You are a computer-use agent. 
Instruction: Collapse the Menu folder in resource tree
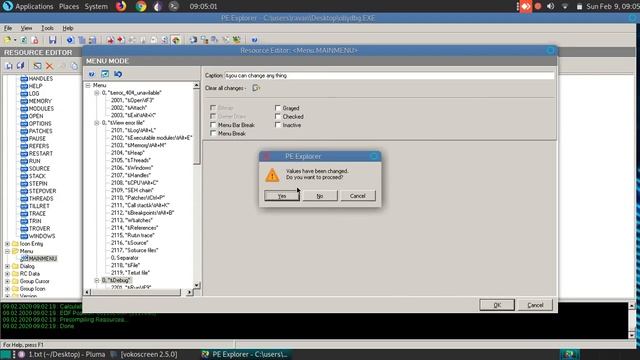(x=7, y=251)
